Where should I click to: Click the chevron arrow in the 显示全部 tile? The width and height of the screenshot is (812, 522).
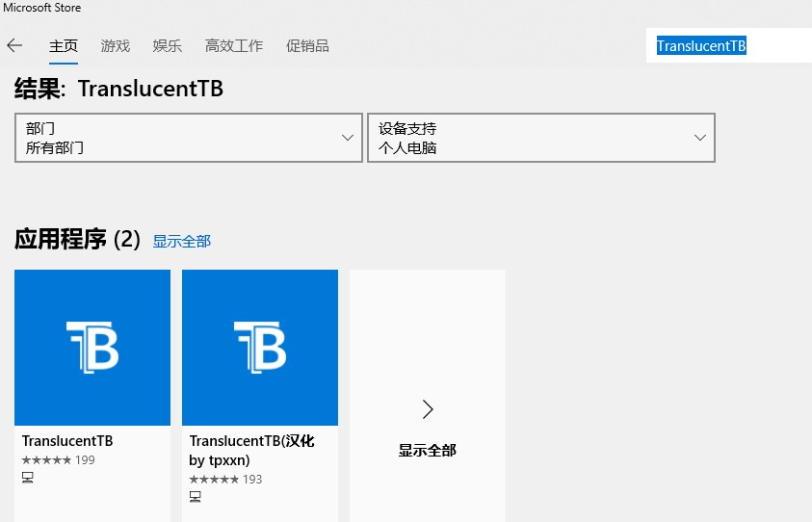pos(428,409)
